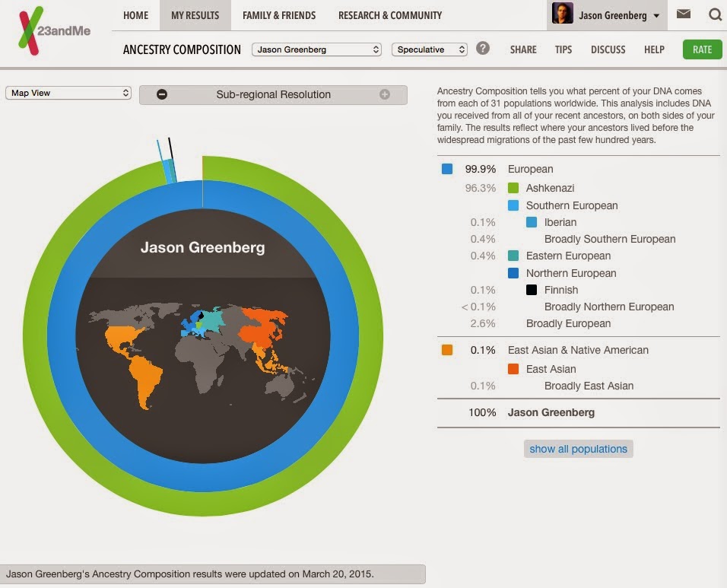Click South America on the world map

(147, 378)
